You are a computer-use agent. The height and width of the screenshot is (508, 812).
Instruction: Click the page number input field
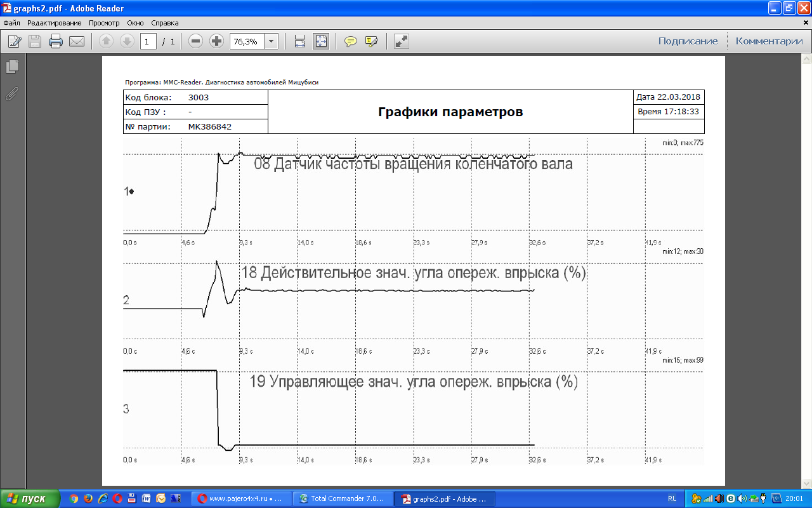pos(148,41)
